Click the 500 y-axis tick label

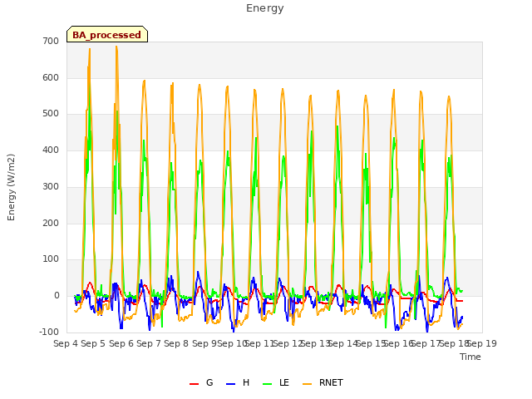[51, 114]
